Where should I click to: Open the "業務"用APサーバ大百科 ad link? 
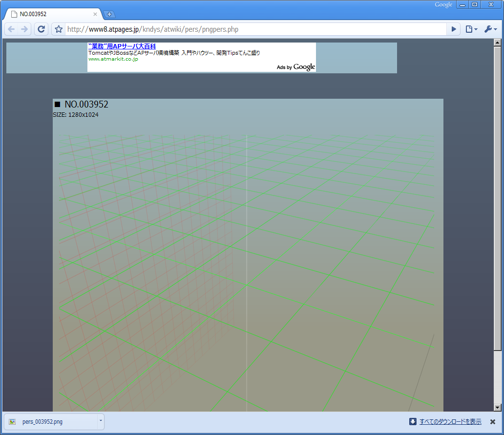click(x=122, y=46)
